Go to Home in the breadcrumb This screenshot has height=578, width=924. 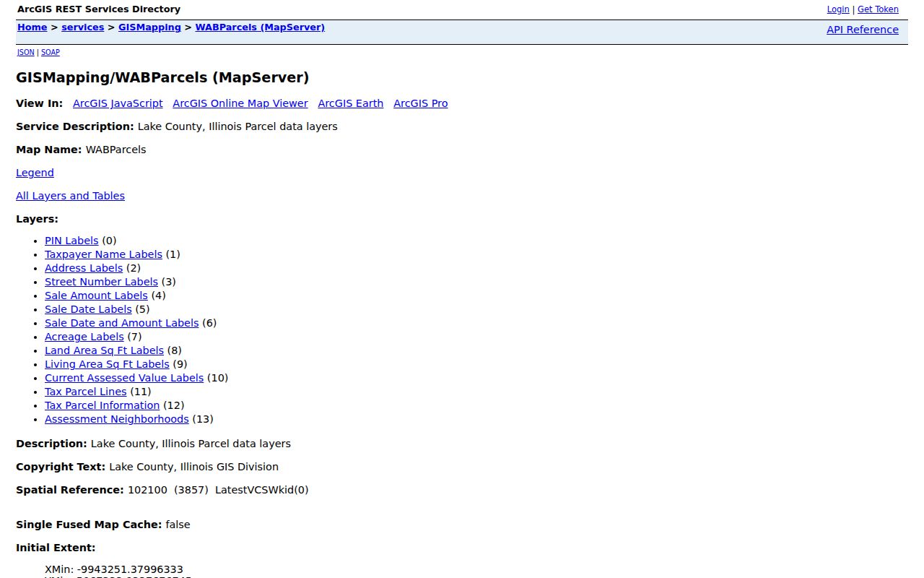(32, 27)
